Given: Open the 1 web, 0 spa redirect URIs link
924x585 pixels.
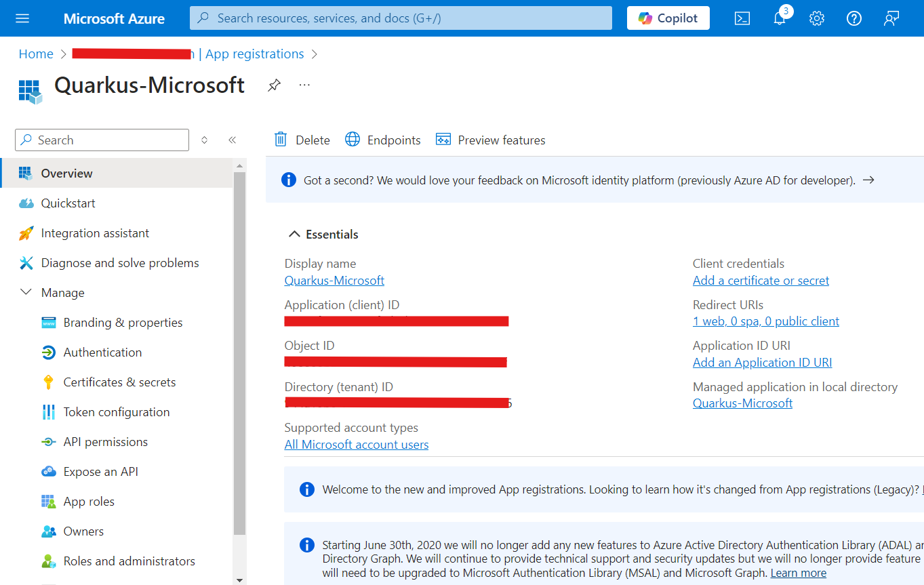Looking at the screenshot, I should tap(765, 321).
